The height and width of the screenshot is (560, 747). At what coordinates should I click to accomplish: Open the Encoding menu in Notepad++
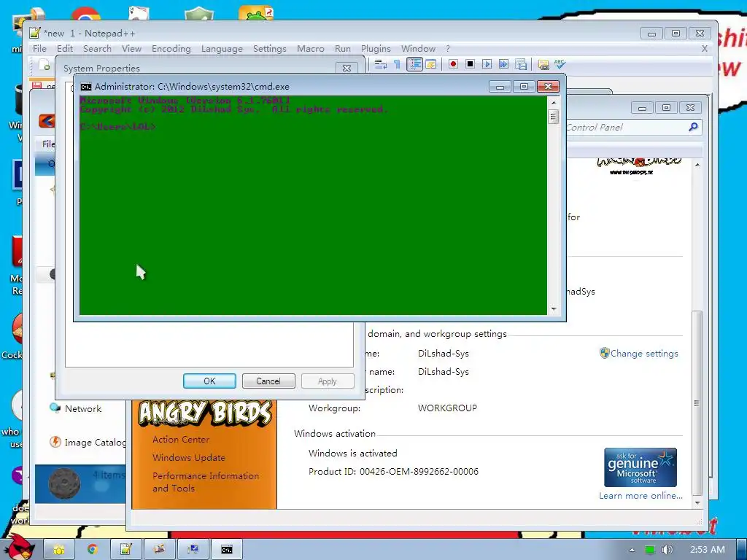click(171, 49)
